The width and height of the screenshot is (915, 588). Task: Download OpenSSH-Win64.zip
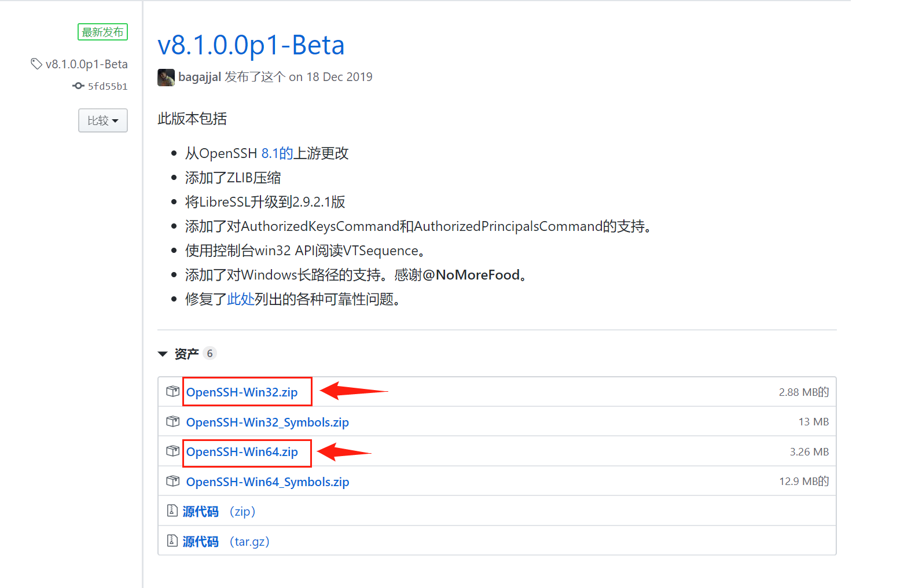(x=242, y=451)
